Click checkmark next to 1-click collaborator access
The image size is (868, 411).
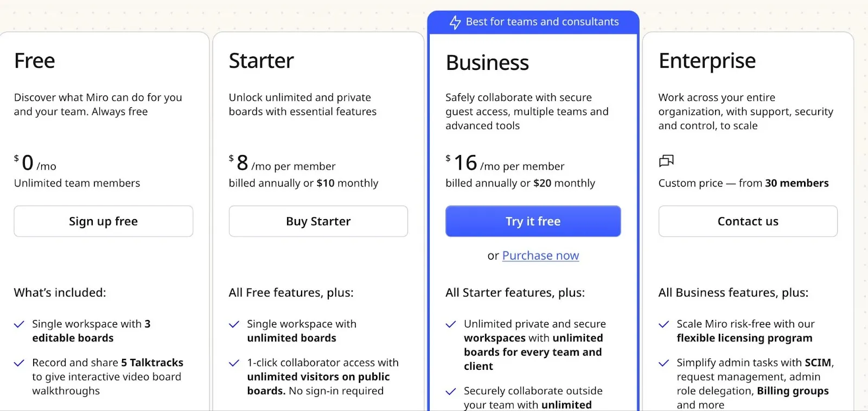point(234,363)
